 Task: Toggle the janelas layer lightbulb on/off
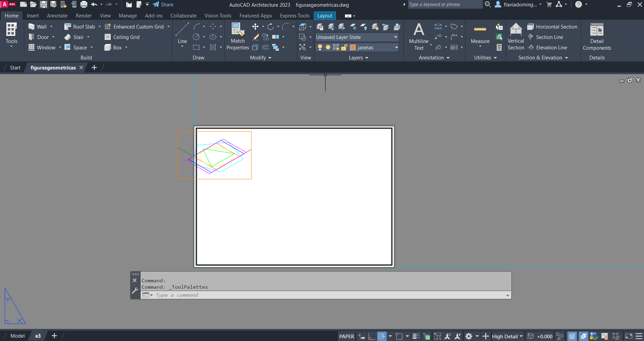320,48
